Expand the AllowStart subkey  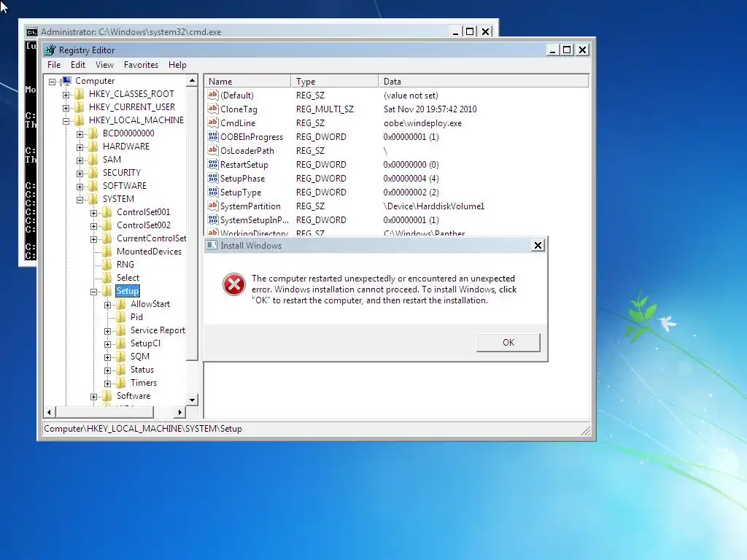pyautogui.click(x=107, y=305)
